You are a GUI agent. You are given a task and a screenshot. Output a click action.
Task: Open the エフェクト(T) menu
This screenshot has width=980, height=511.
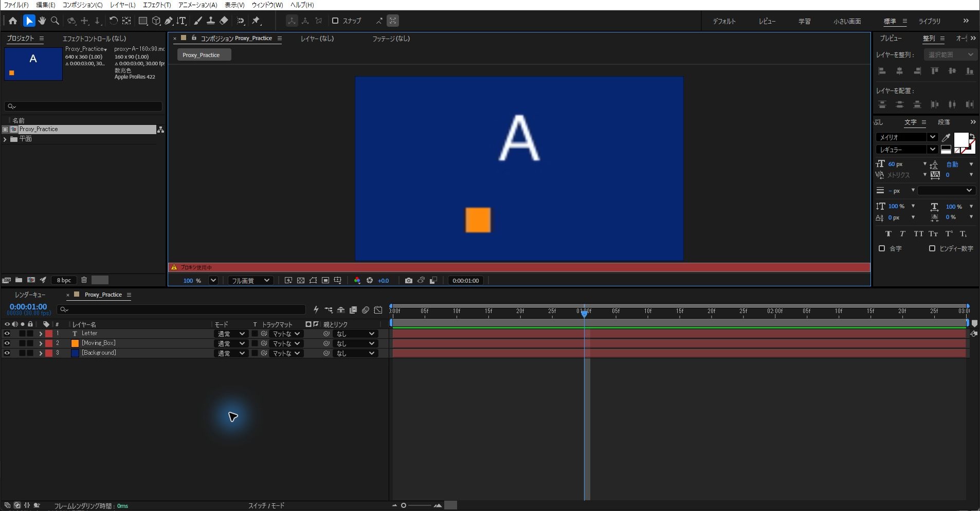[156, 5]
